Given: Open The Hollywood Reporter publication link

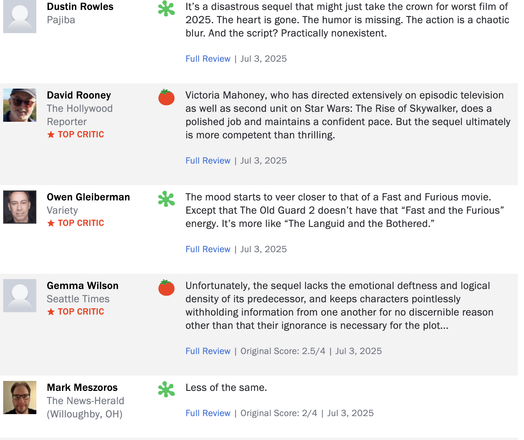Looking at the screenshot, I should tap(80, 115).
